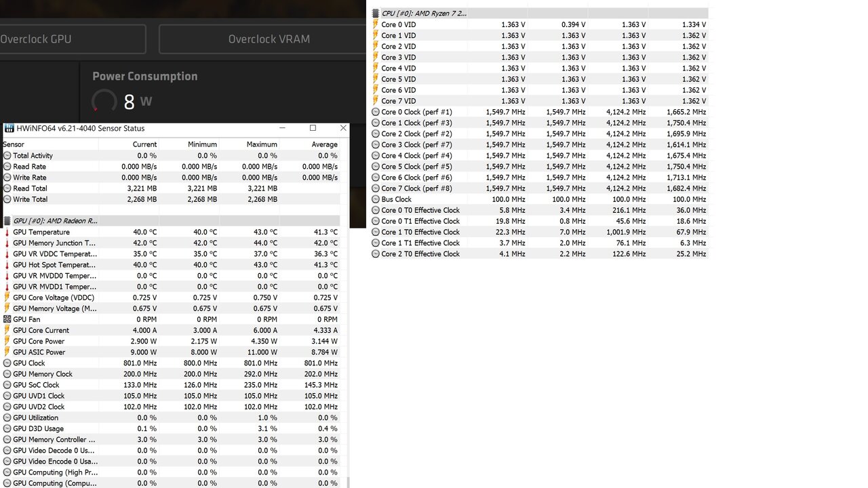Viewport: 868px width, 488px height.
Task: Click the 8 W power consumption reading
Action: 138,102
